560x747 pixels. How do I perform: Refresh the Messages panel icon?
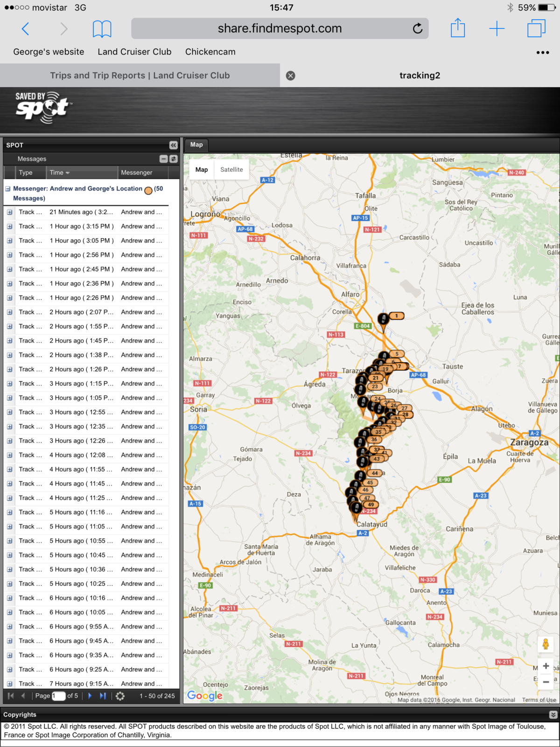tap(173, 159)
